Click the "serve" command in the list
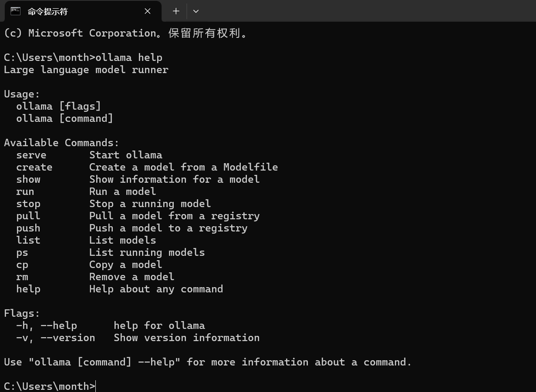The height and width of the screenshot is (392, 536). [x=31, y=155]
